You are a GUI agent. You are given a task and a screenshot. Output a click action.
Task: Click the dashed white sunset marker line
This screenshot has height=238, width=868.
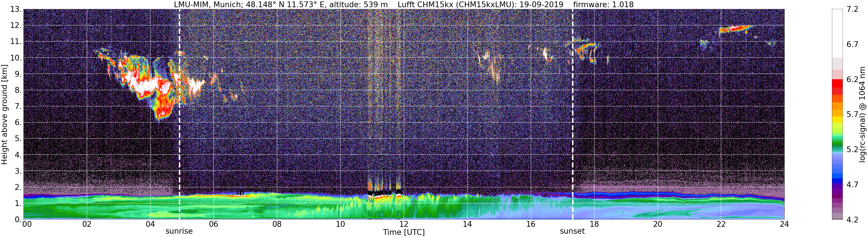(x=573, y=114)
